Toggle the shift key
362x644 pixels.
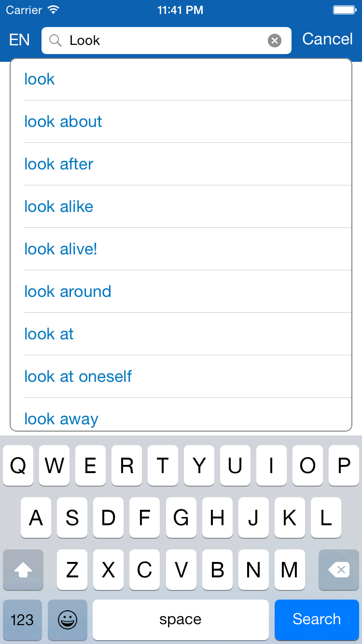[23, 570]
